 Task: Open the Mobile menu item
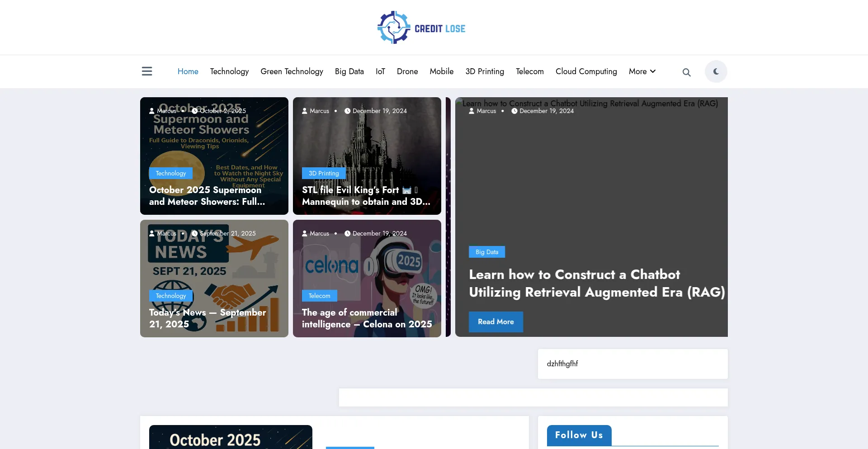pos(442,71)
